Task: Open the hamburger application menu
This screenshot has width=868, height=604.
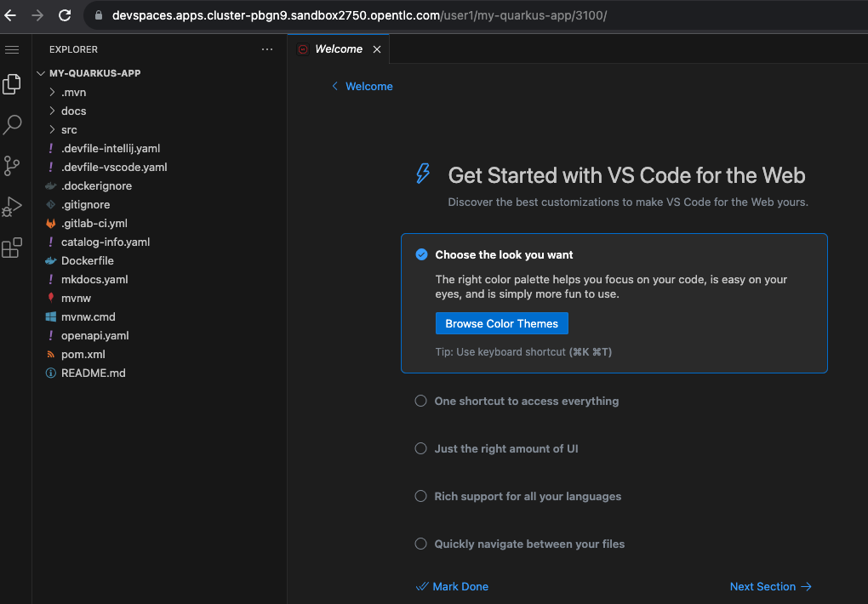Action: (12, 50)
